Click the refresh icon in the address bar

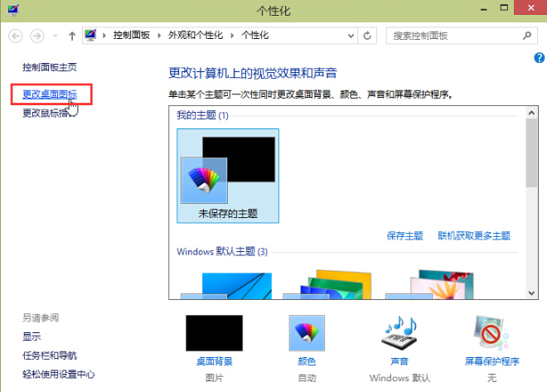pyautogui.click(x=367, y=36)
